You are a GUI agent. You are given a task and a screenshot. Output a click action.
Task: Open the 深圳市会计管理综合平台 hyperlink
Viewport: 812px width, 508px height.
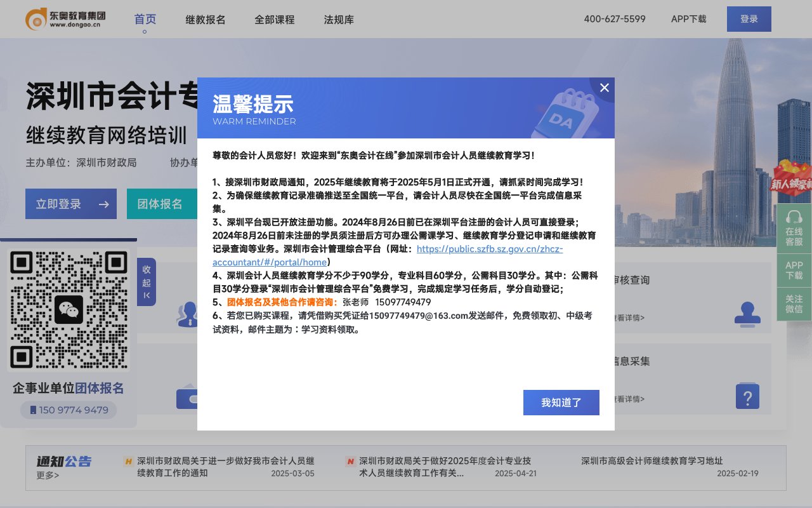click(x=490, y=249)
